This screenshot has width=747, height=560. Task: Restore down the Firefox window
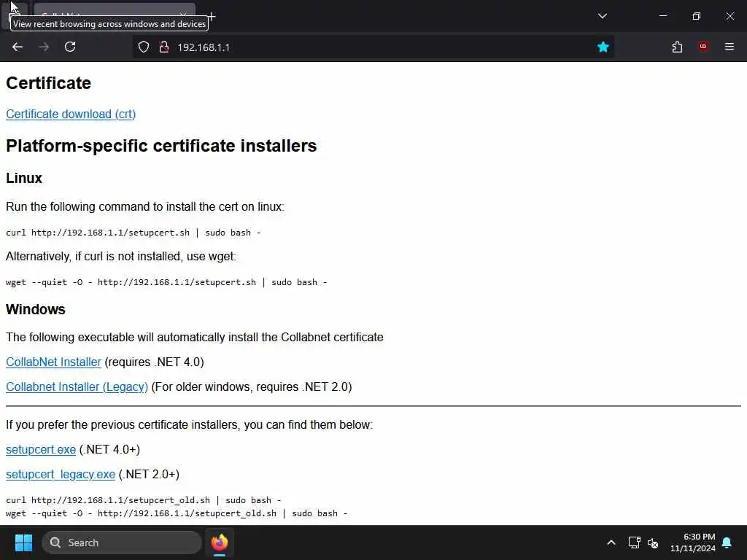click(x=697, y=16)
